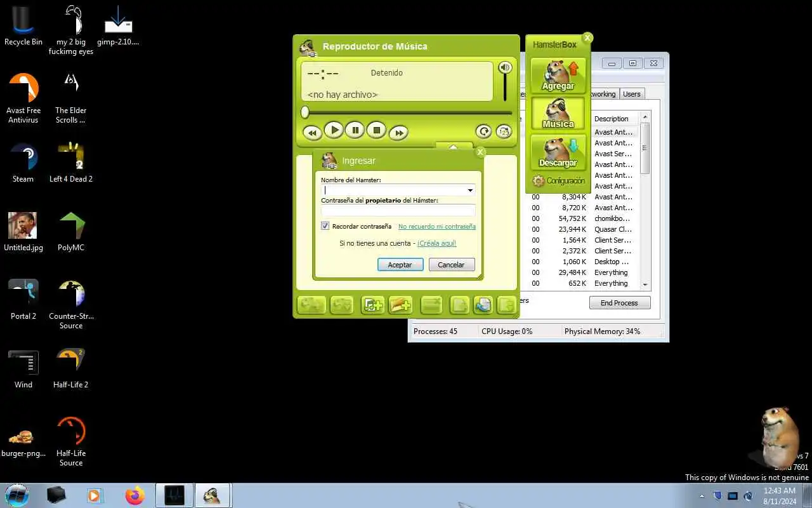Click the add folder plus icon
This screenshot has height=508, width=812.
(x=401, y=305)
